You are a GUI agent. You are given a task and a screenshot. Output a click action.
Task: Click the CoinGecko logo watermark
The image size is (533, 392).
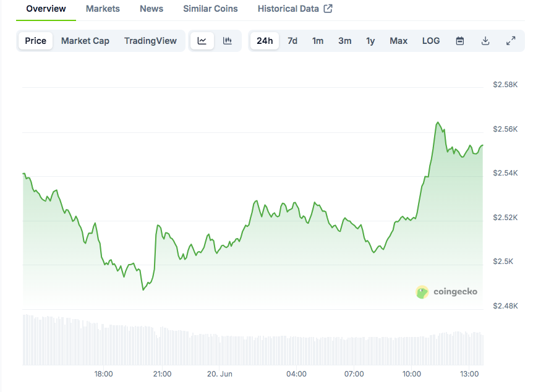(447, 292)
